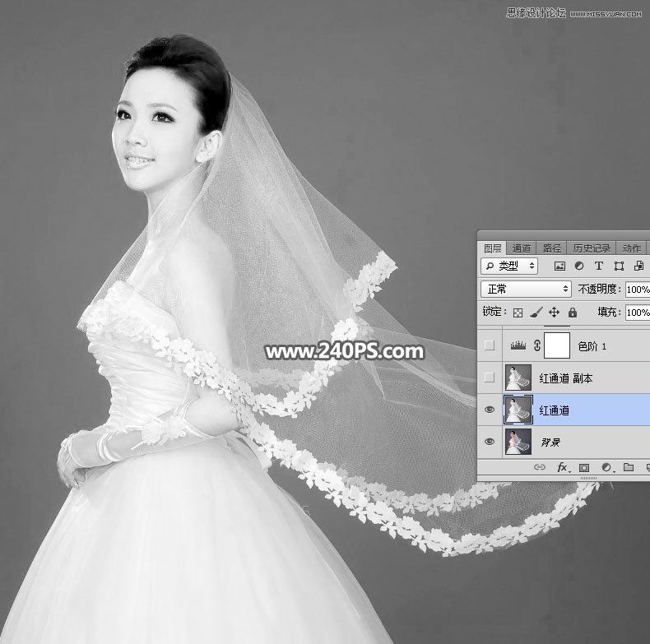This screenshot has height=644, width=650.
Task: Filter layers by pixel image type
Action: point(559,266)
